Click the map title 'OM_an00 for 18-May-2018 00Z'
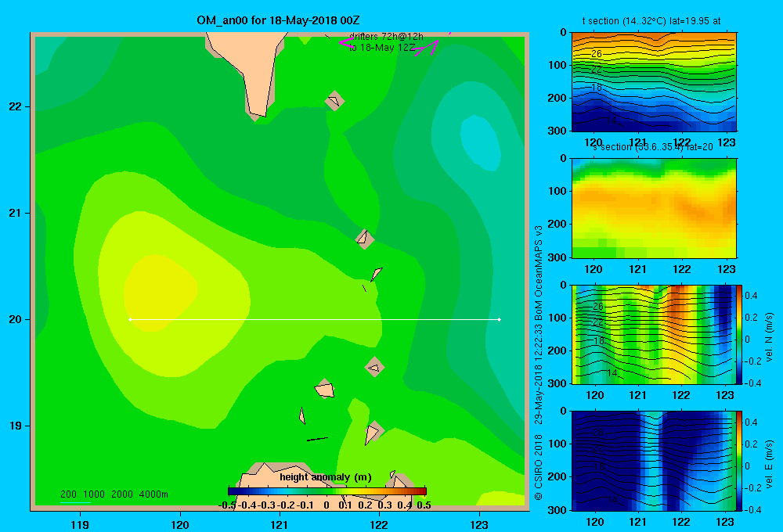The width and height of the screenshot is (783, 532). click(x=278, y=20)
